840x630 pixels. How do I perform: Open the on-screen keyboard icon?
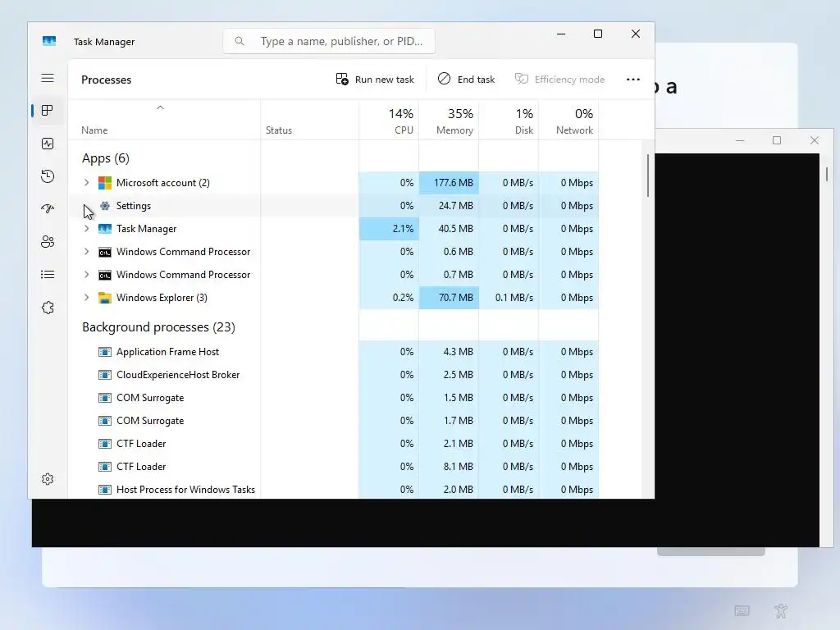[742, 610]
